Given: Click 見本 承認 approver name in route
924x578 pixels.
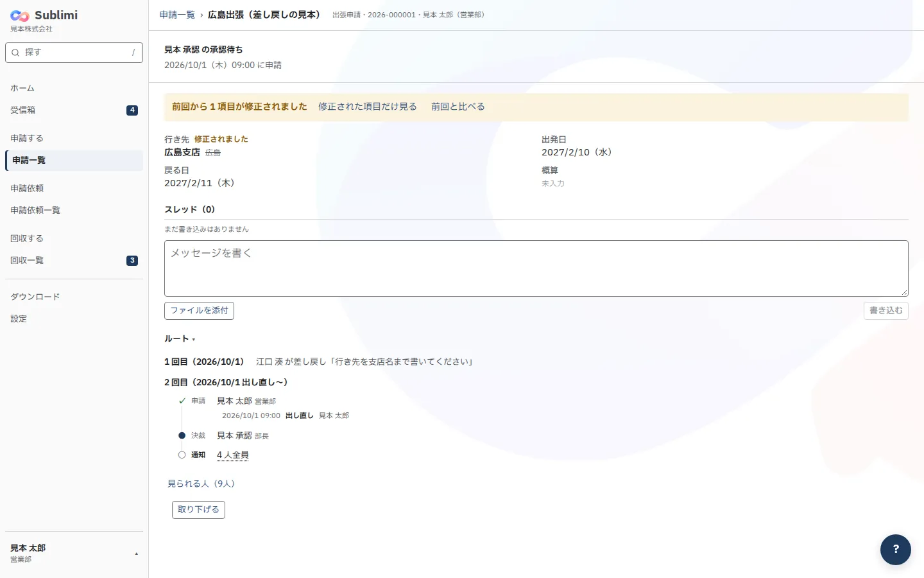Looking at the screenshot, I should (234, 435).
